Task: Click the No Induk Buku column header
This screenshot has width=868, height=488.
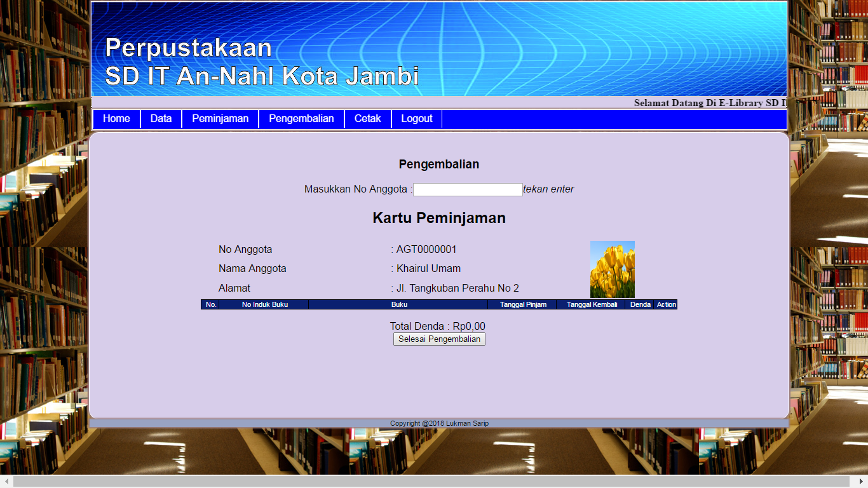Action: tap(264, 305)
